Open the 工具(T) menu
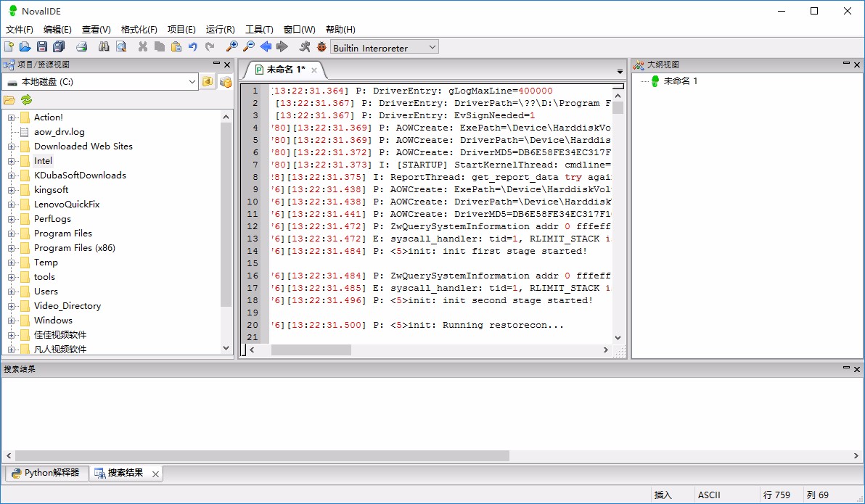The width and height of the screenshot is (865, 504). click(x=259, y=29)
